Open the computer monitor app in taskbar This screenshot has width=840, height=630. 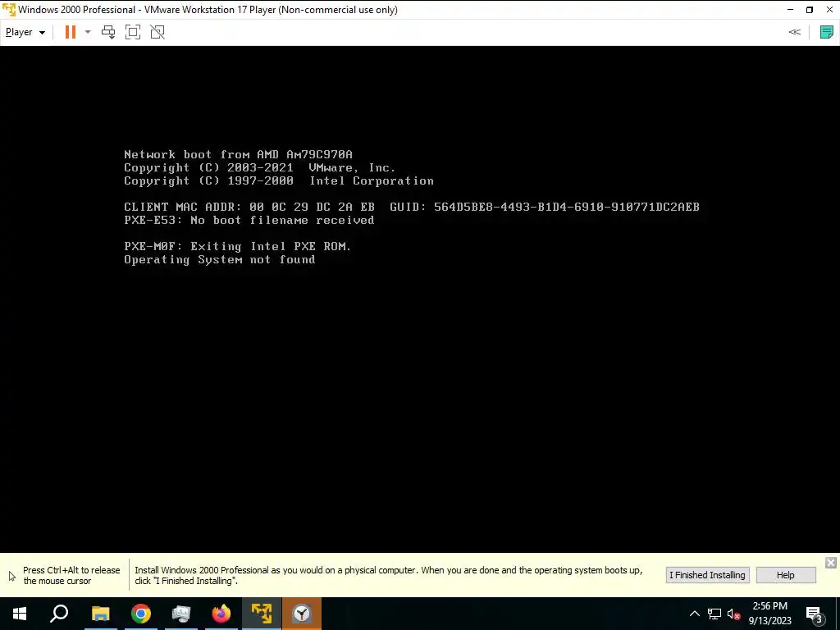tap(181, 614)
